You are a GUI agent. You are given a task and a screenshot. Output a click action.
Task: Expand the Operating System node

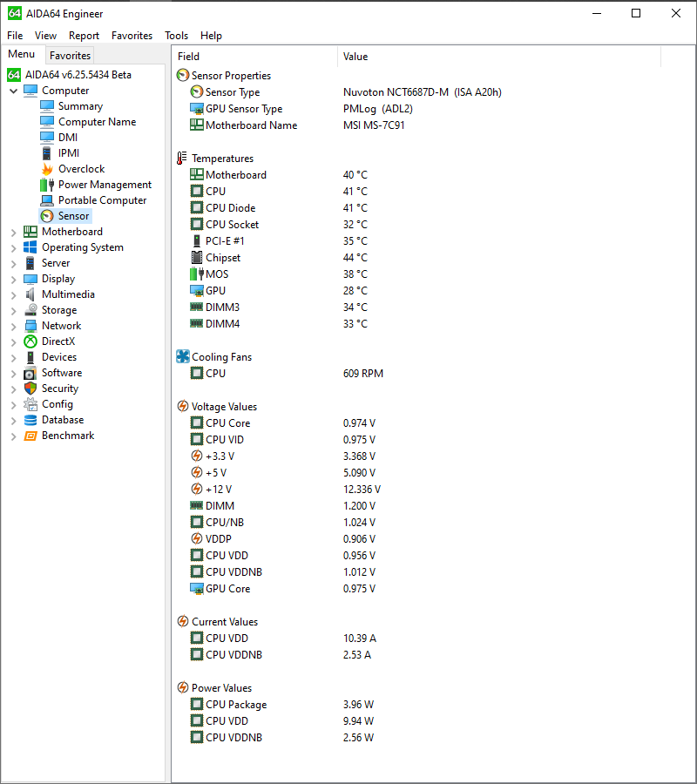coord(13,248)
